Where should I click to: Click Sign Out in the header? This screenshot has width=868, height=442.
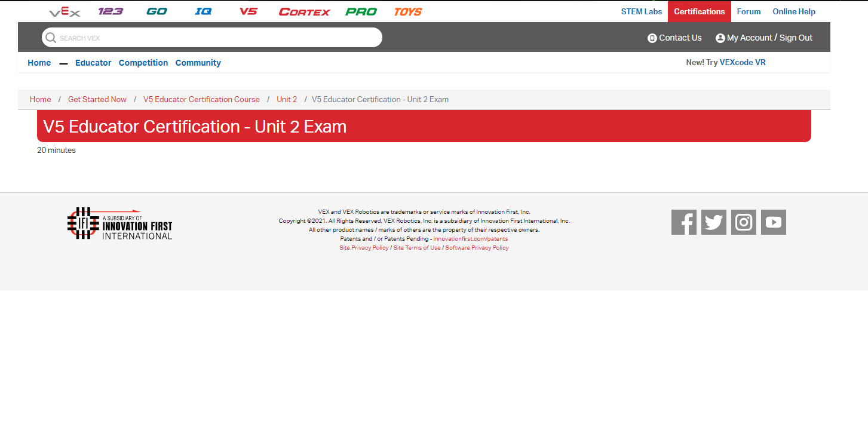click(796, 38)
